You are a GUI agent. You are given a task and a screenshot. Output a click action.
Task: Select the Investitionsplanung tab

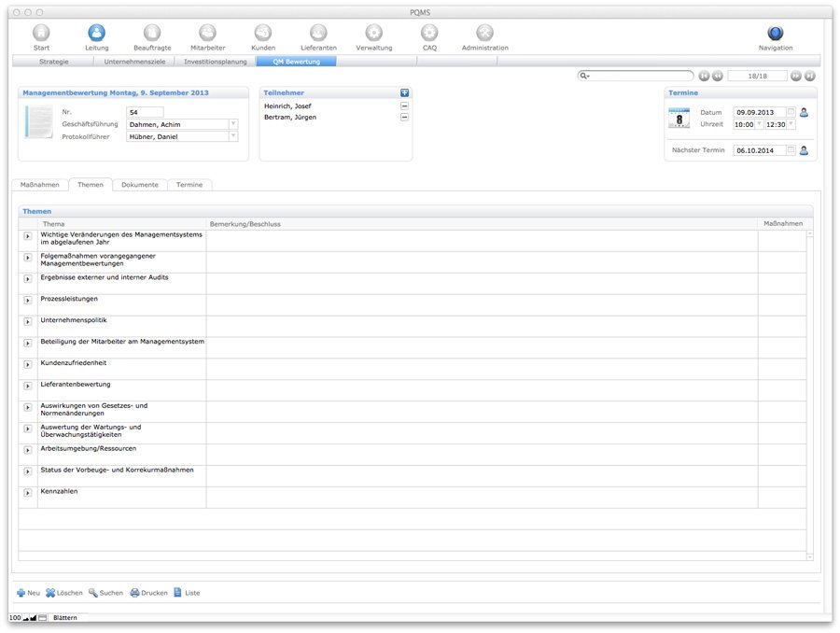pos(217,60)
